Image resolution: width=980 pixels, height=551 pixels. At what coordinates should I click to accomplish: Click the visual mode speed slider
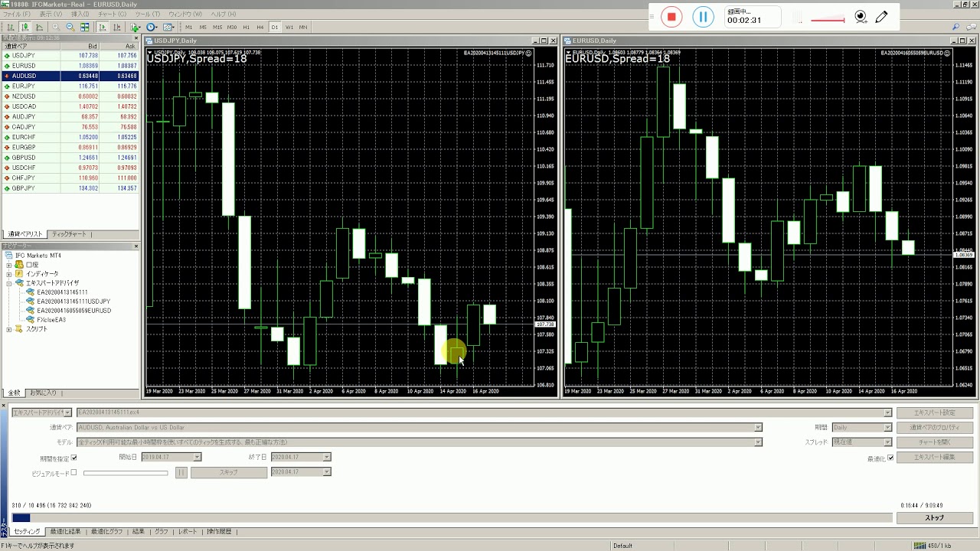click(126, 473)
